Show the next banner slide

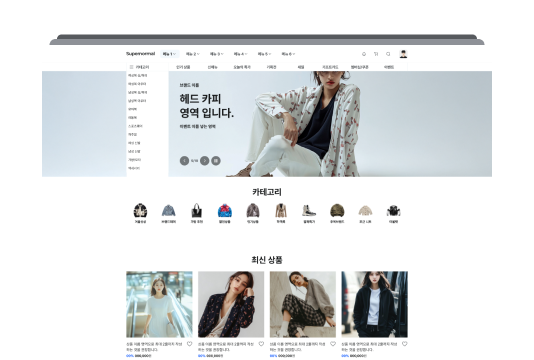click(204, 160)
